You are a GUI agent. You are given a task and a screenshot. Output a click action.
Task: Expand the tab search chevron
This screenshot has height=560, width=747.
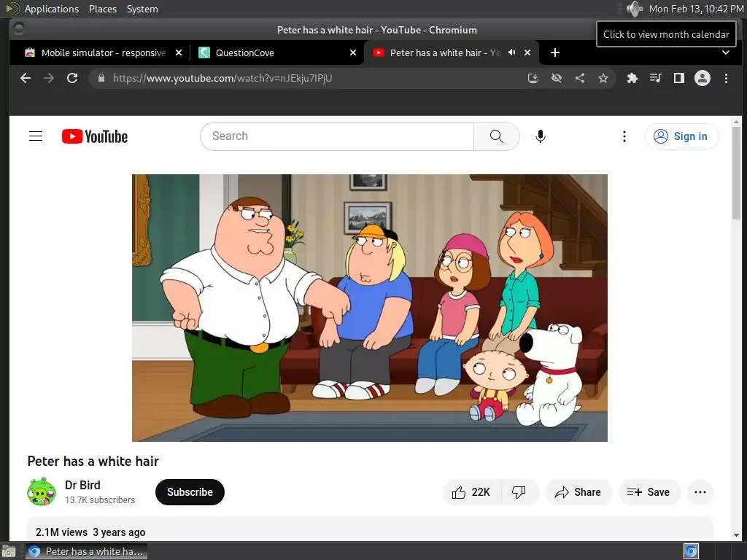click(726, 52)
